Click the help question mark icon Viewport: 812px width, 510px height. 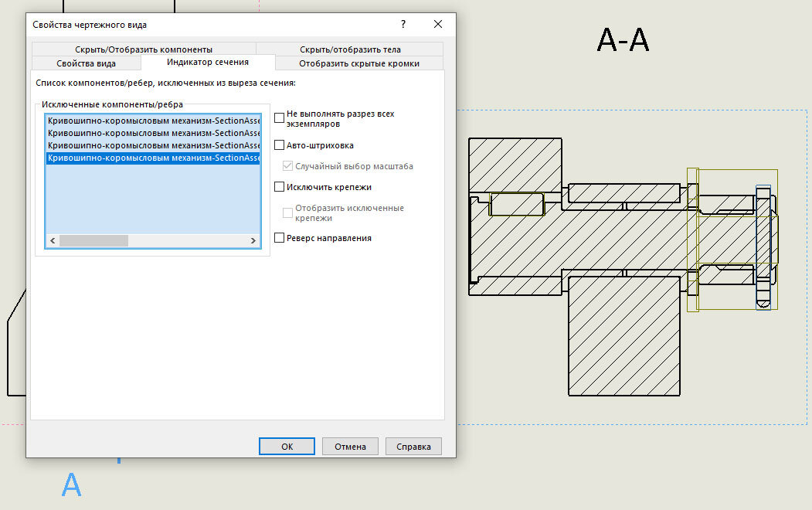click(x=403, y=24)
